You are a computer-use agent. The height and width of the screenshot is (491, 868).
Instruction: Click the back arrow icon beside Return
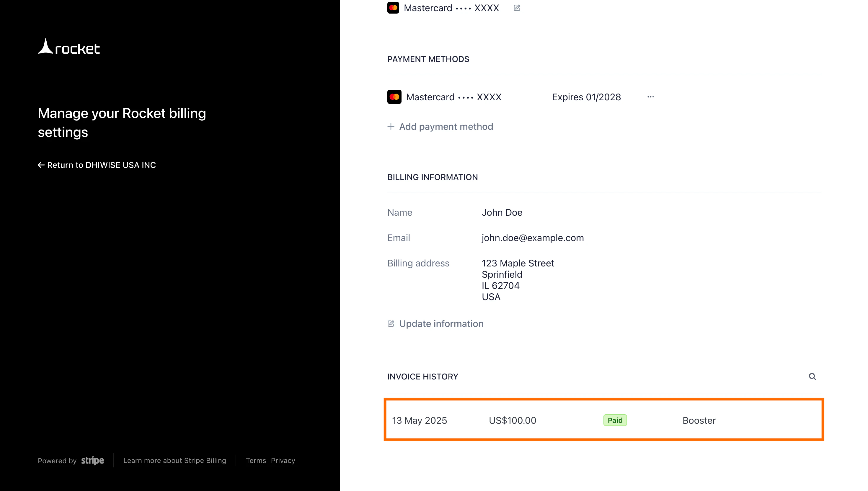(x=41, y=165)
